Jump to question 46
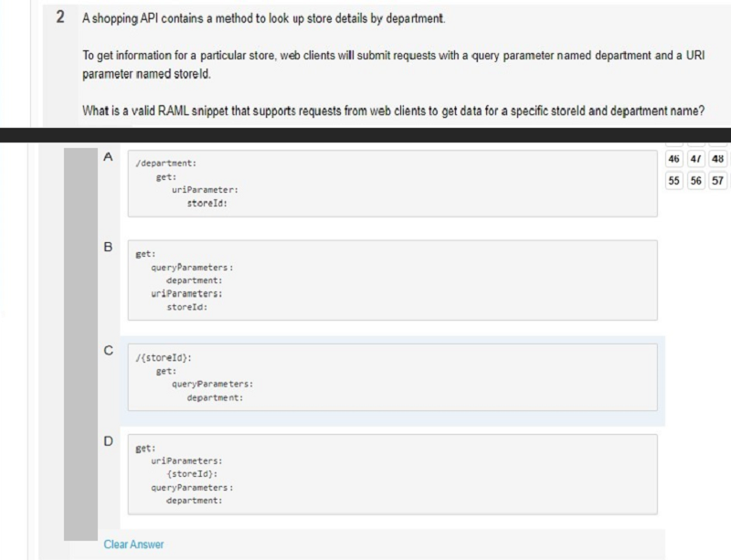 673,159
